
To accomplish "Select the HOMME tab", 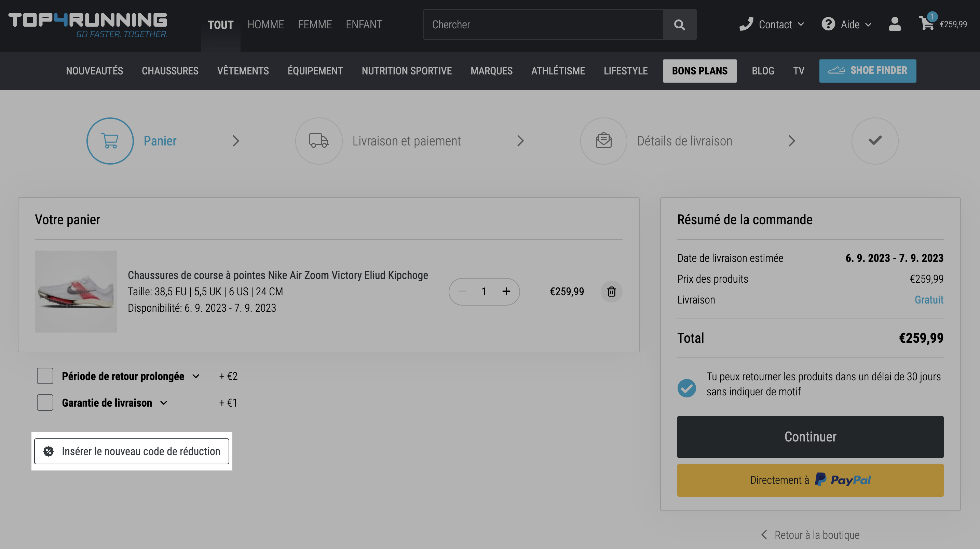I will (266, 24).
